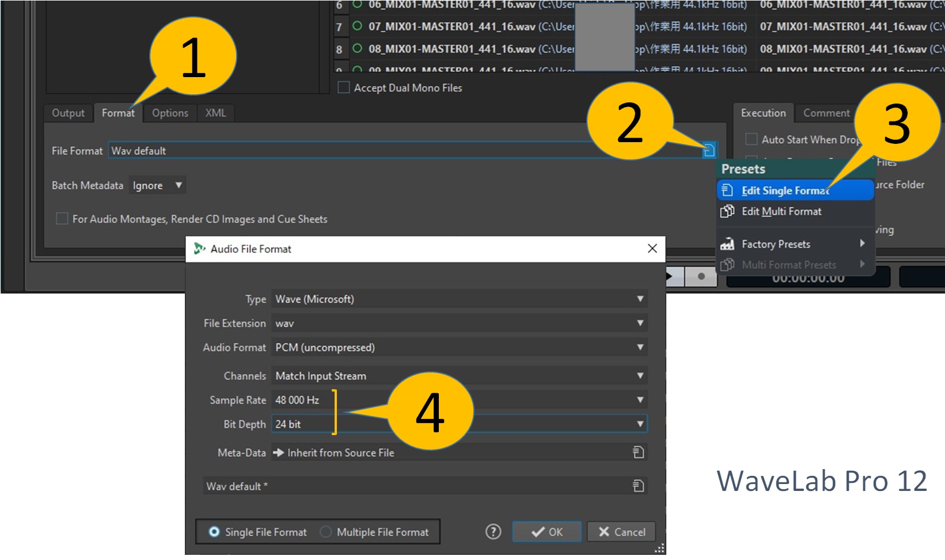Screen dimensions: 945x560
Task: Check Render CD Images and Cue Sheets
Action: pos(62,219)
